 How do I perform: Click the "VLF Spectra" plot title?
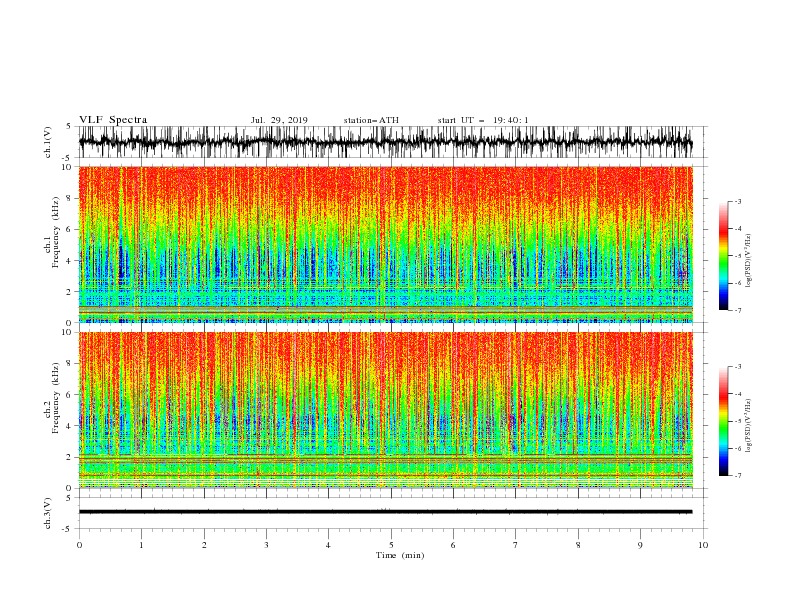(x=113, y=120)
